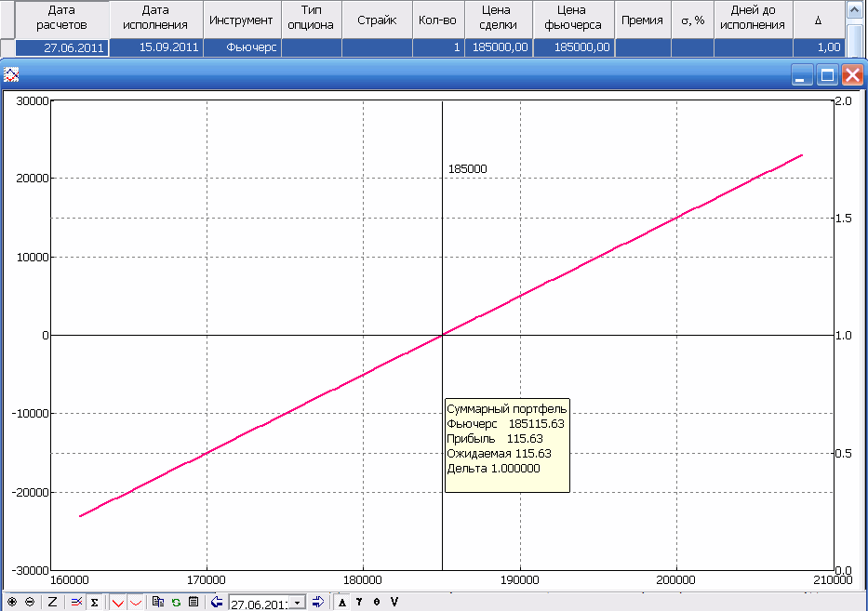
Task: Select the 'Фьючерс' instrument cell
Action: (x=241, y=47)
